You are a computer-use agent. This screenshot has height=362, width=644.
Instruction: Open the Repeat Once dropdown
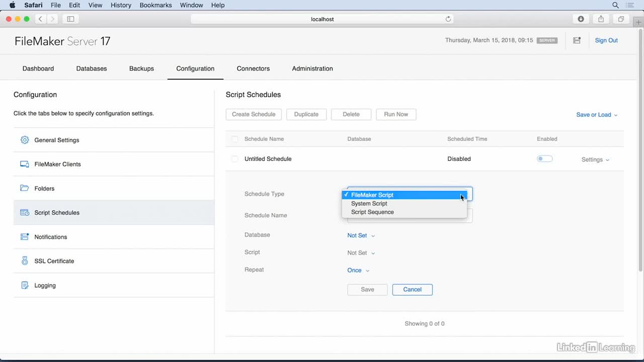click(x=358, y=270)
